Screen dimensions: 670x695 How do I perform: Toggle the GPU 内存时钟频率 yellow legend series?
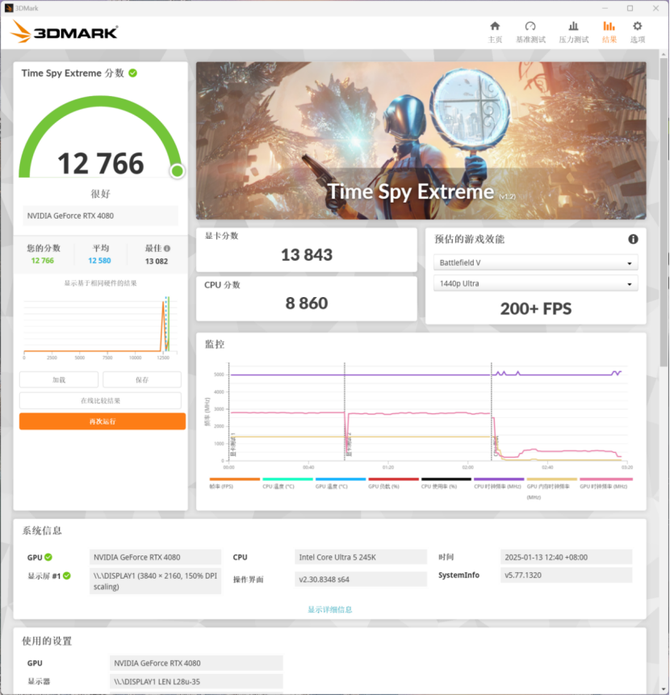(x=552, y=488)
